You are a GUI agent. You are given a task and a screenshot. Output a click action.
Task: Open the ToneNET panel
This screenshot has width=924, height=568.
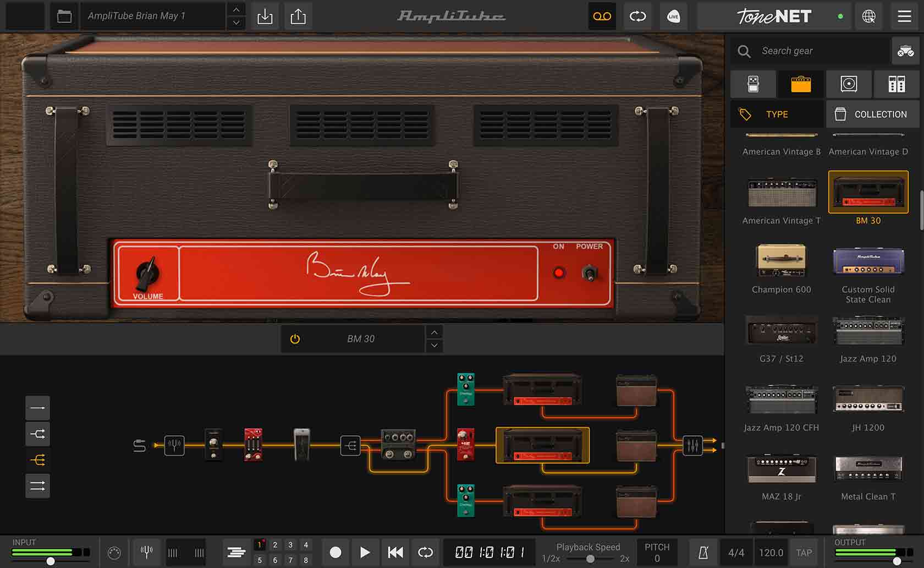click(x=774, y=16)
